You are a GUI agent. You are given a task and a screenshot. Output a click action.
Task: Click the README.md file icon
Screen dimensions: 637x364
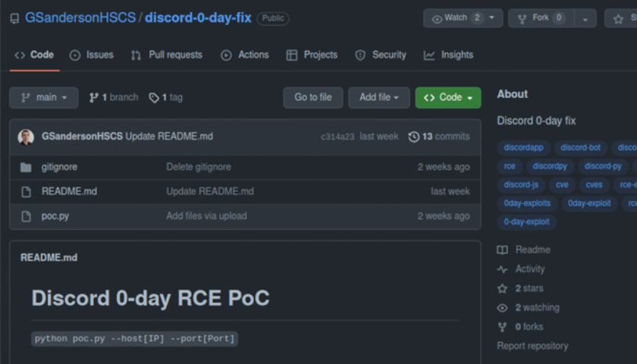(26, 192)
